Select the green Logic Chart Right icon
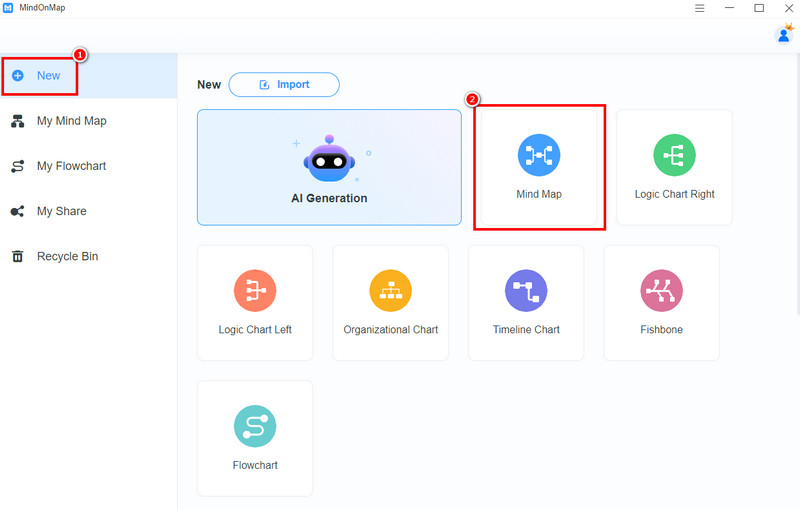The image size is (800, 509). tap(674, 155)
